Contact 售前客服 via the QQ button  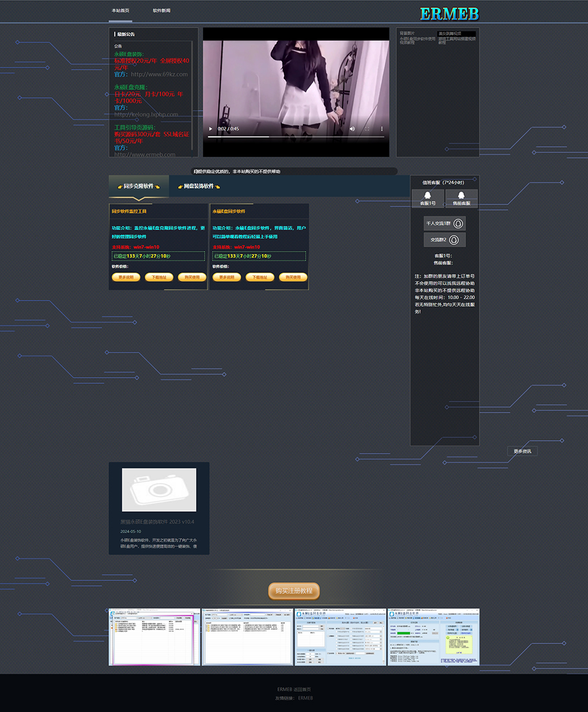(461, 198)
